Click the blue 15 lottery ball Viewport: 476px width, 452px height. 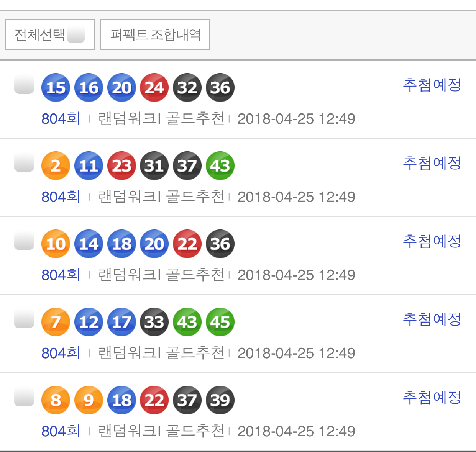pos(56,88)
